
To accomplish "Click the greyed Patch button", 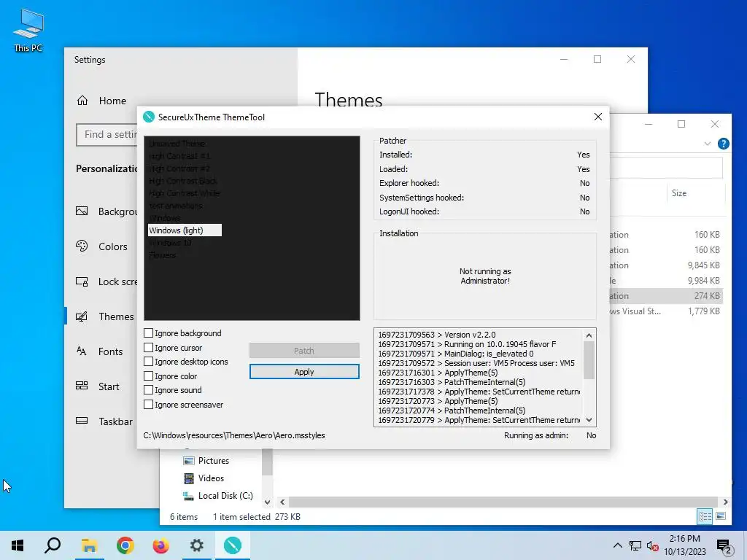I will (304, 351).
